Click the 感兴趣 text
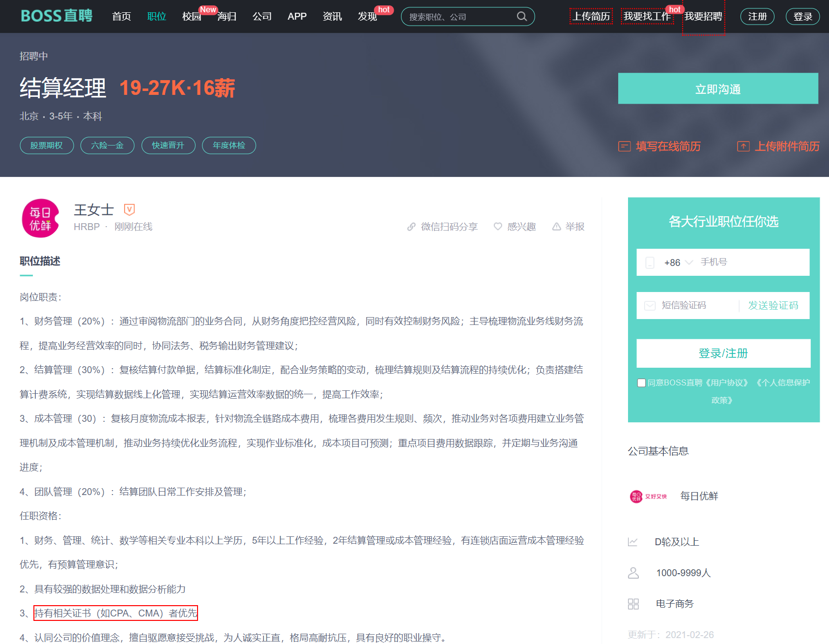The width and height of the screenshot is (829, 644). pos(521,227)
